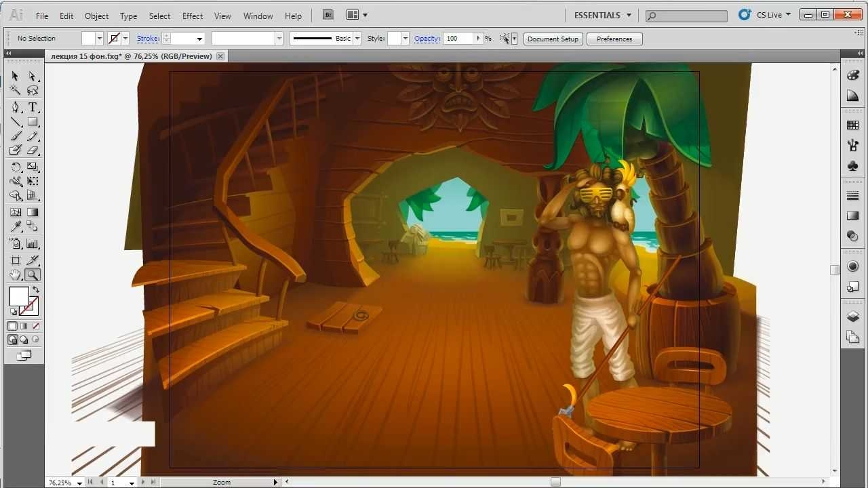The width and height of the screenshot is (868, 488).
Task: Open the Select menu
Action: [160, 16]
